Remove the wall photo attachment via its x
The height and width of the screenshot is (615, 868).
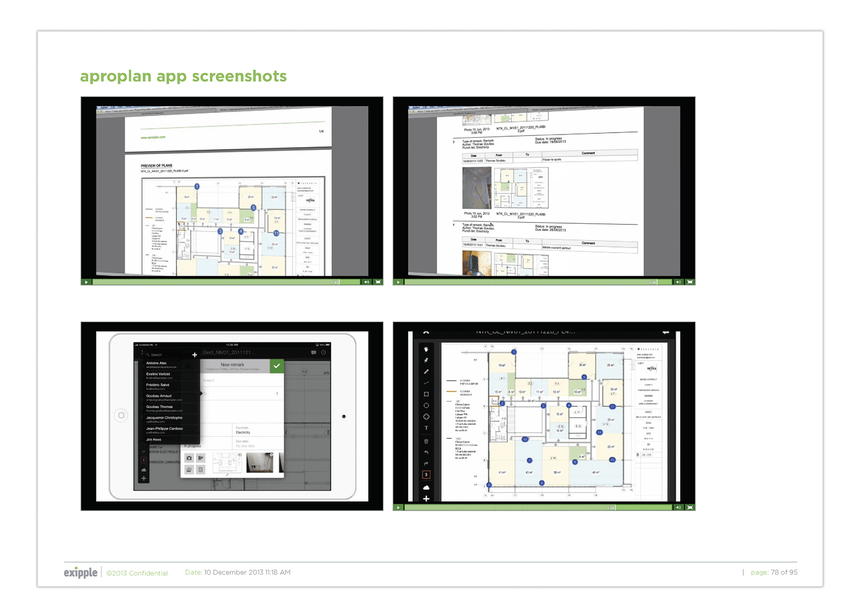tap(271, 455)
